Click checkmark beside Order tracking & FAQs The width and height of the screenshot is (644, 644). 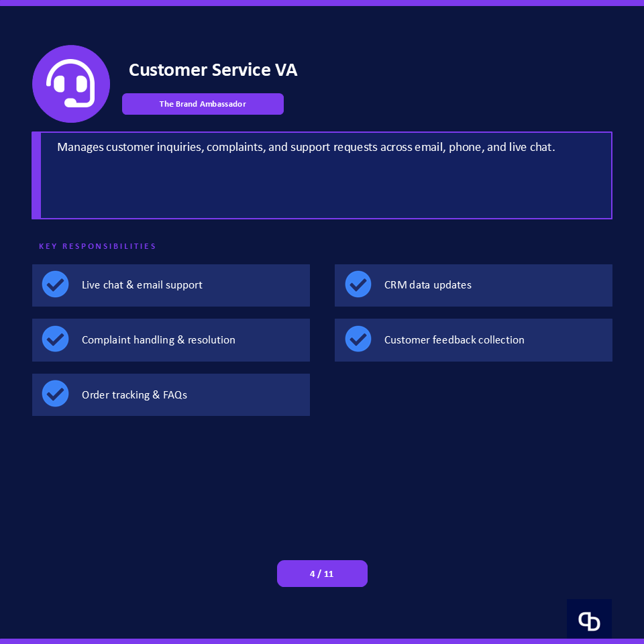point(56,394)
